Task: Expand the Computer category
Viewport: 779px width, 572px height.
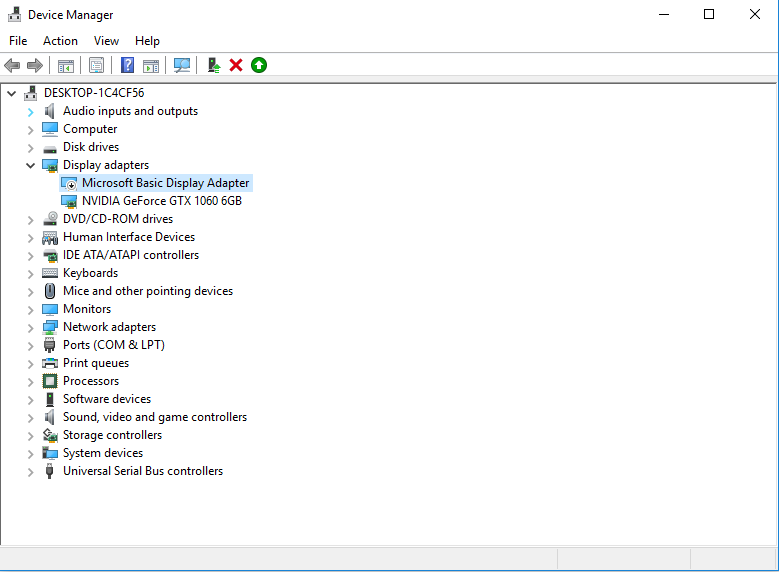Action: (30, 130)
